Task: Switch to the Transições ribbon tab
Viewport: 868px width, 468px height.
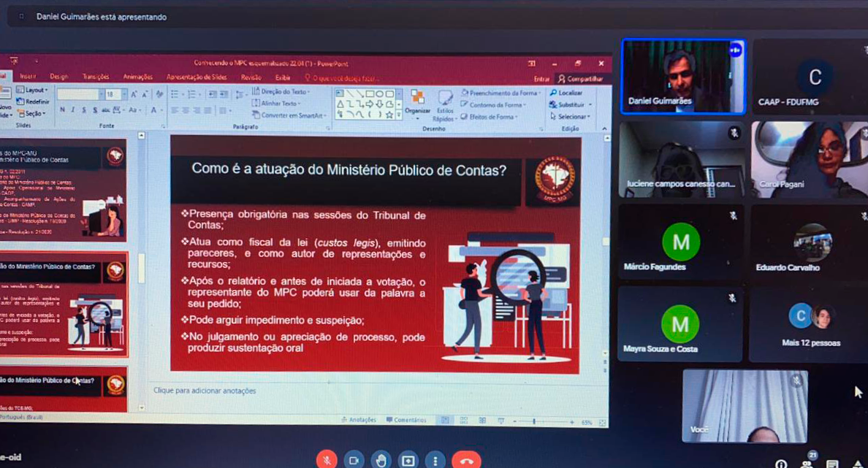Action: coord(96,77)
